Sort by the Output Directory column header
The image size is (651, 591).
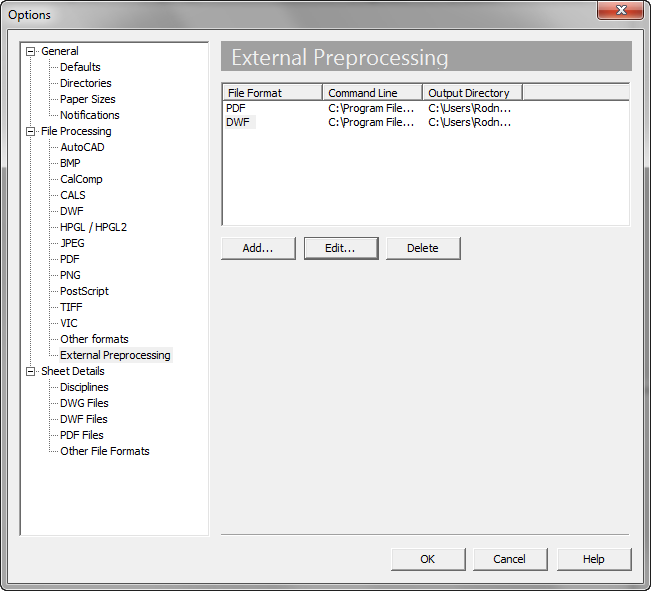click(x=473, y=93)
